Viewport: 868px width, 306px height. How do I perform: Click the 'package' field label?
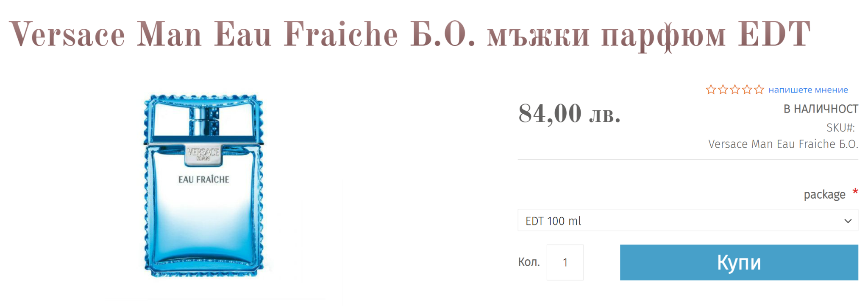click(824, 194)
